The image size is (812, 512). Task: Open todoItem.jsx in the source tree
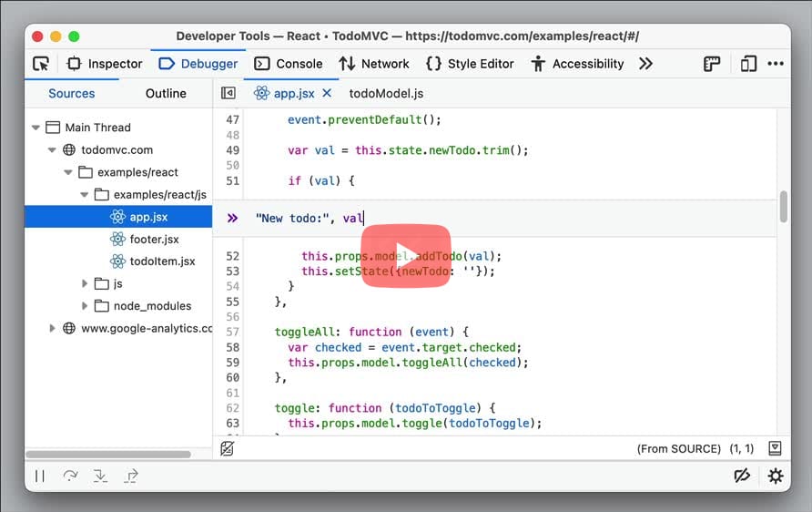tap(163, 261)
